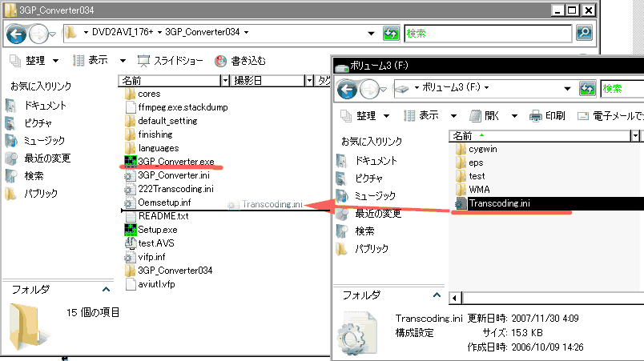Click the back arrow in 3GP_Converter034 window

click(17, 34)
